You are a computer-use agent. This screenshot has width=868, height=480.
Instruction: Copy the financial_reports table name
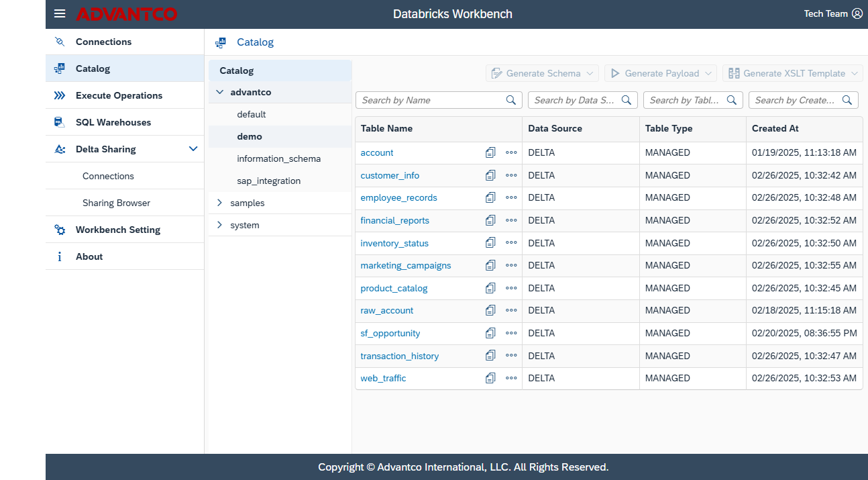(490, 220)
